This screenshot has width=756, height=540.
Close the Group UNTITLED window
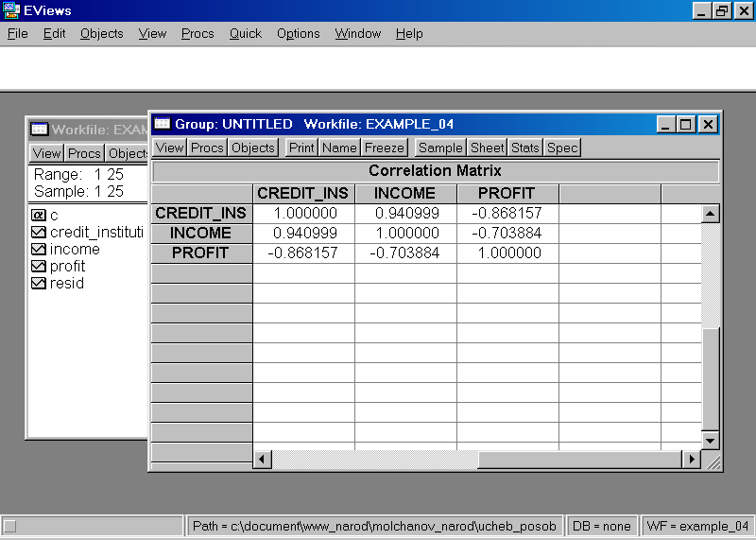708,125
